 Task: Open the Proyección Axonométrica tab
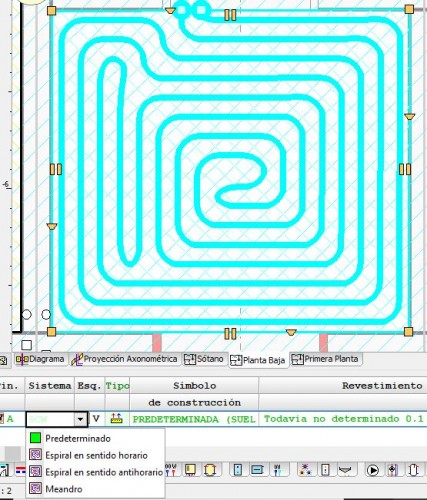[124, 359]
